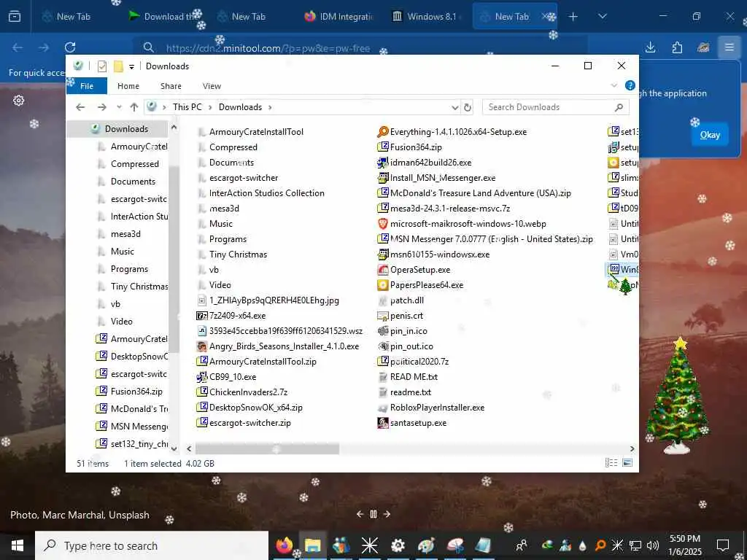The image size is (747, 560).
Task: Select OperaSetup.exe file icon
Action: click(x=382, y=270)
